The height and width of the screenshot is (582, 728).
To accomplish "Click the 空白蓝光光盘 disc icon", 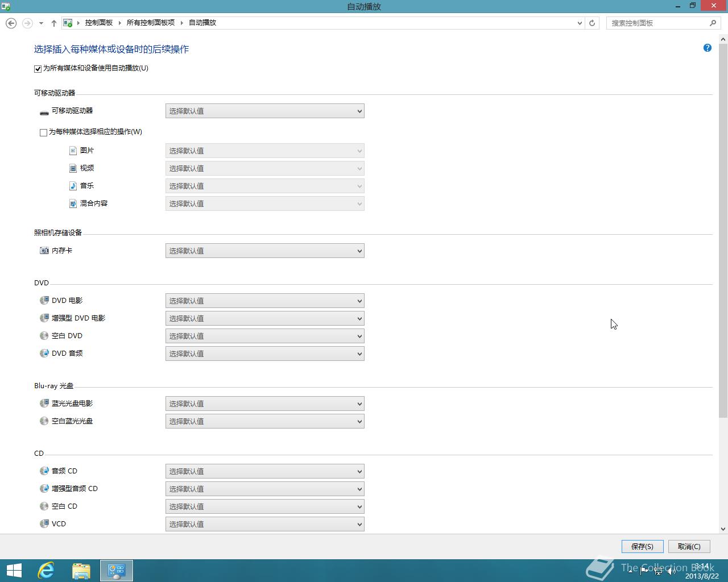I will click(x=44, y=421).
